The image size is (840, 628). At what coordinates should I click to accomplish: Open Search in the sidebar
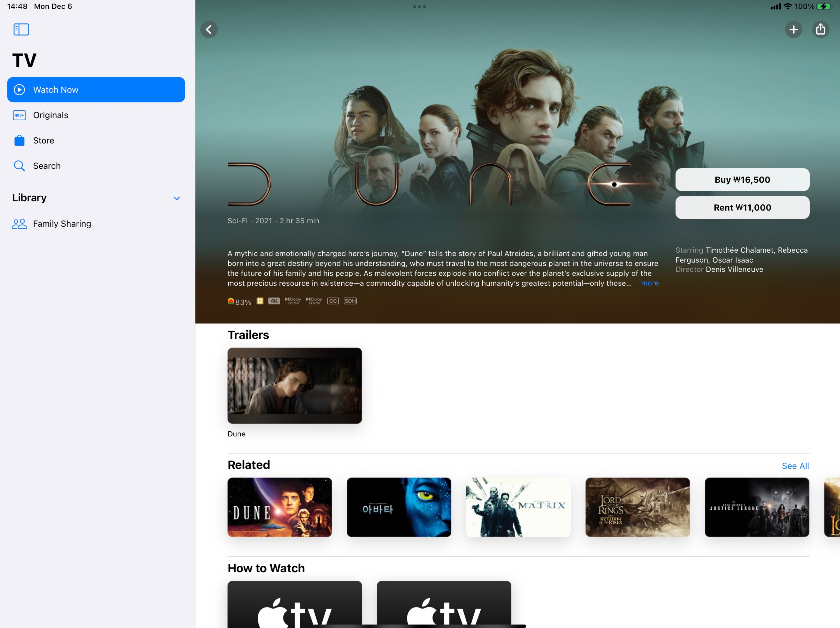click(96, 166)
